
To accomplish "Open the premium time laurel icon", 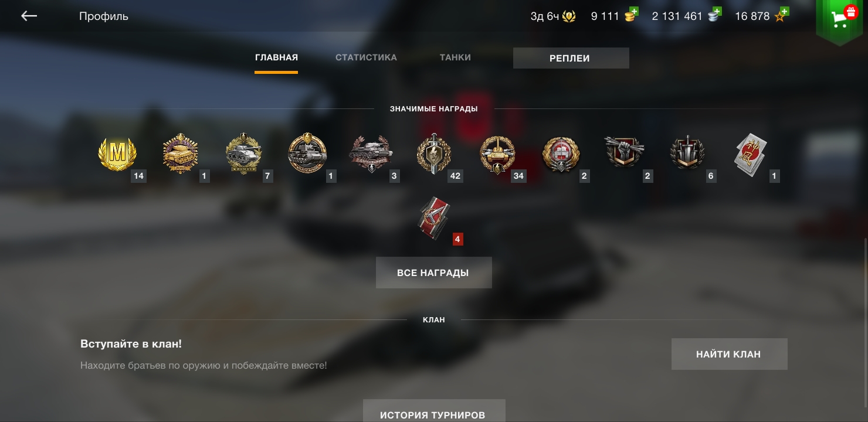I will click(569, 16).
